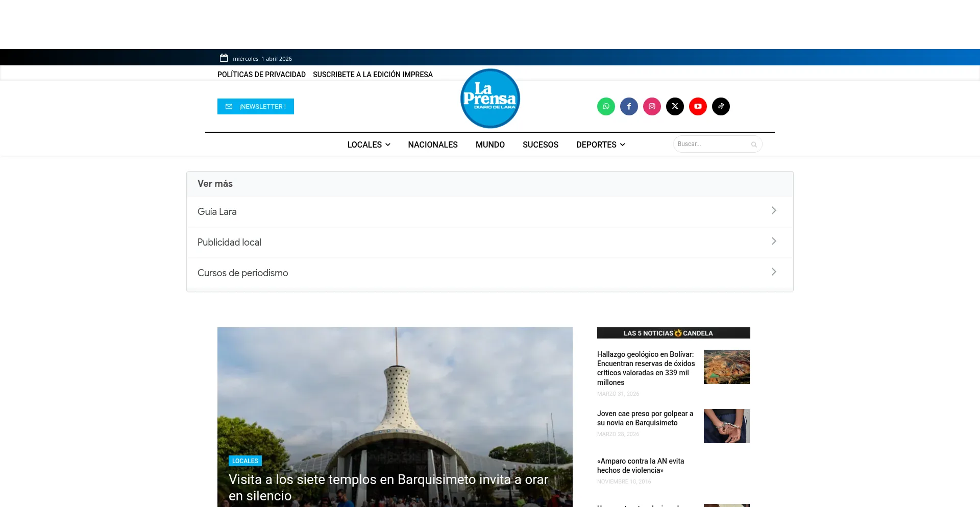Click the LOCALES tag on featured article
980x507 pixels.
pyautogui.click(x=245, y=461)
